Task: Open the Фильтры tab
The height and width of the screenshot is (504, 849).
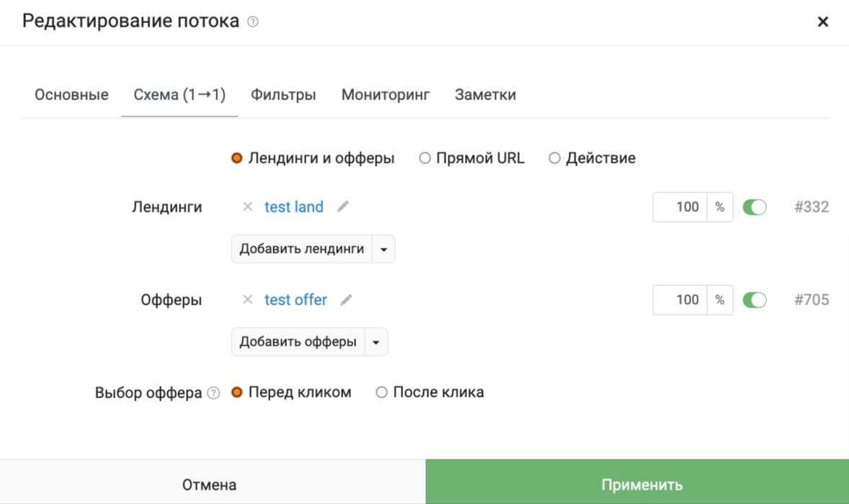Action: tap(283, 94)
